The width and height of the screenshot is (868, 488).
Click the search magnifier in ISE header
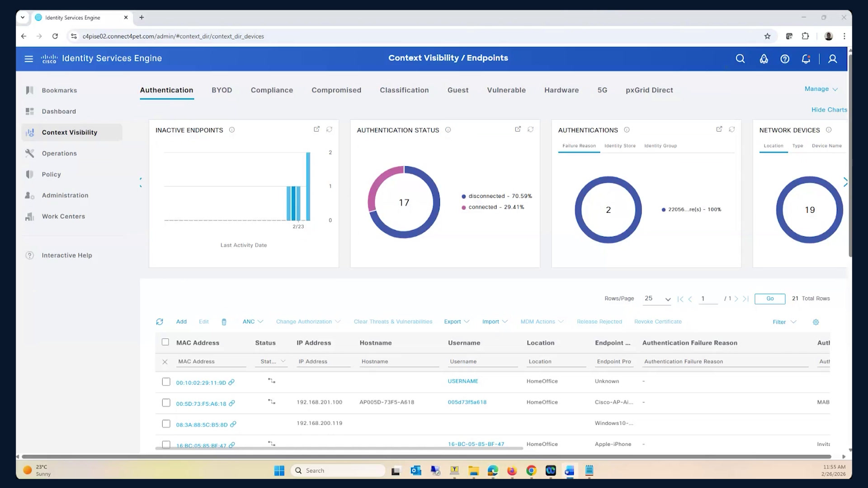coord(740,59)
